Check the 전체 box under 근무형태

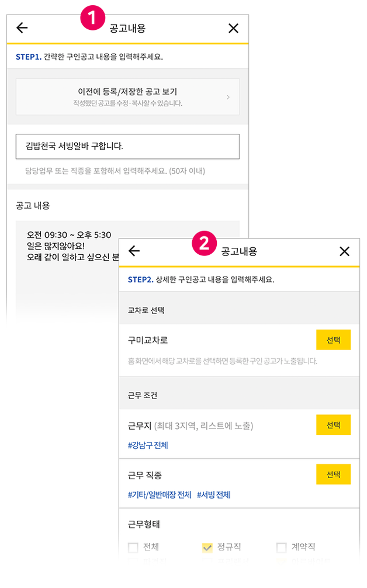coord(133,548)
